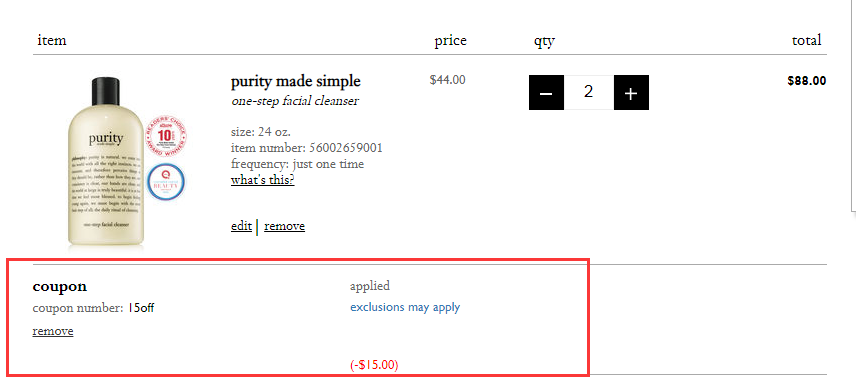
Task: Click the "coupon" section heading
Action: point(60,286)
